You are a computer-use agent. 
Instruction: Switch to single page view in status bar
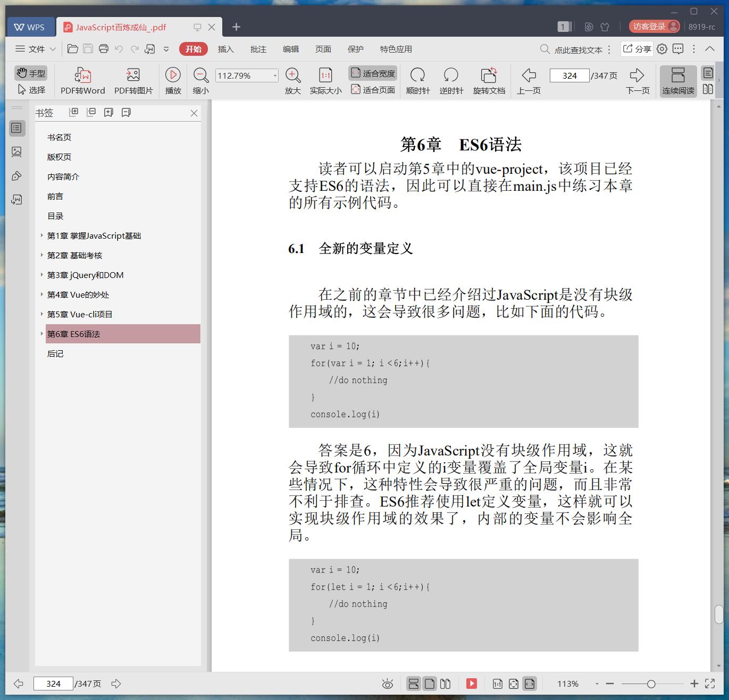pyautogui.click(x=430, y=684)
